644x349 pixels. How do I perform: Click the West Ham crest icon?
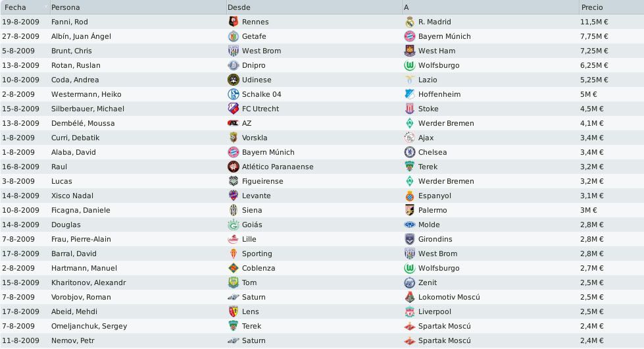pos(409,51)
